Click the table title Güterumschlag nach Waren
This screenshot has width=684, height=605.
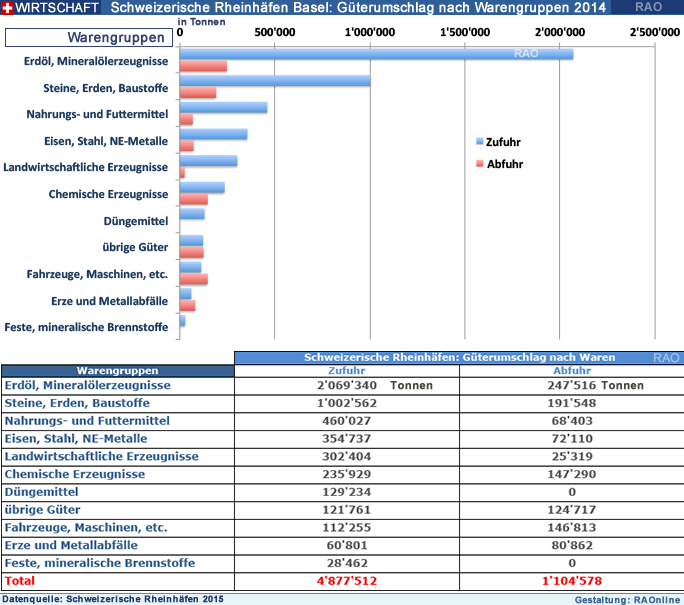click(x=458, y=357)
